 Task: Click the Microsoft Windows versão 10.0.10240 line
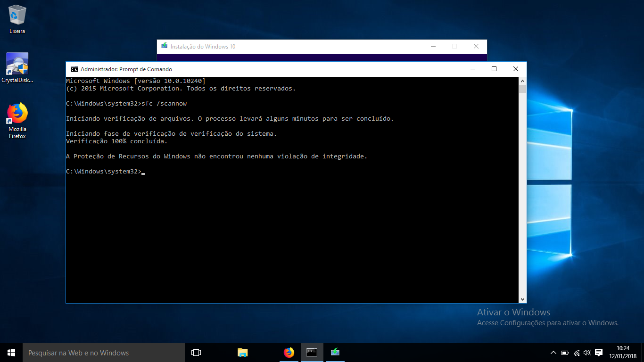tap(136, 81)
